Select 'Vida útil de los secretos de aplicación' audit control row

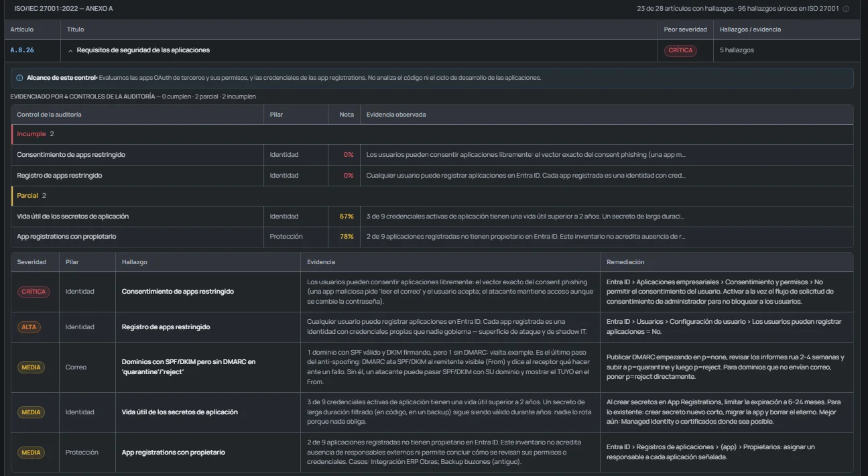[x=432, y=217]
